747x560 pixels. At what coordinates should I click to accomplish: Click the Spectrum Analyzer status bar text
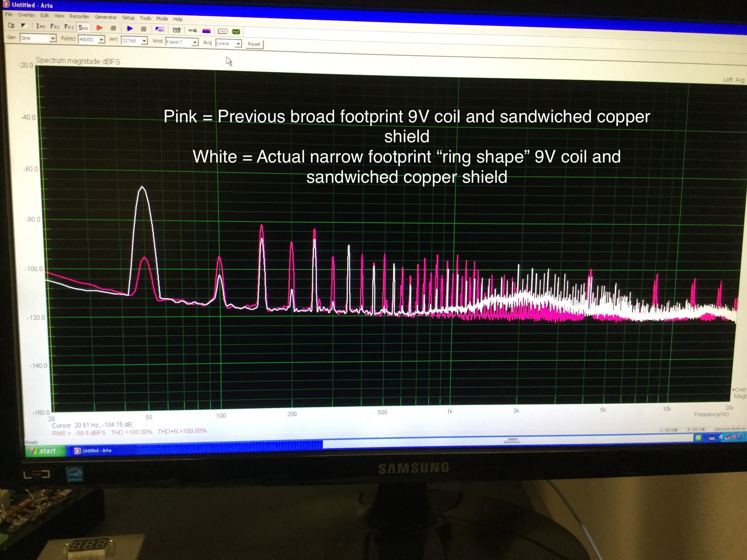coord(730,429)
